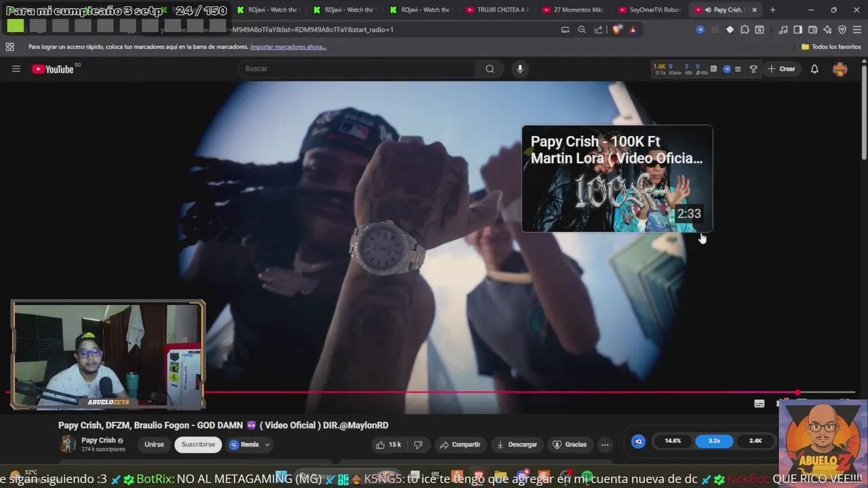The image size is (868, 488).
Task: Open the Todos los favoritos folder
Action: pyautogui.click(x=831, y=47)
